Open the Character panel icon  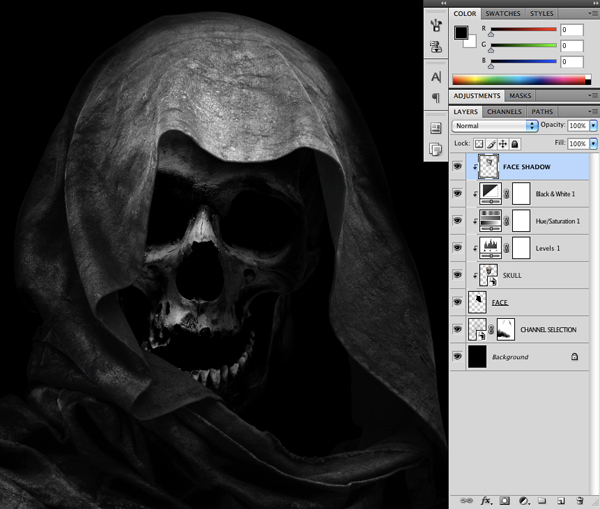(436, 76)
